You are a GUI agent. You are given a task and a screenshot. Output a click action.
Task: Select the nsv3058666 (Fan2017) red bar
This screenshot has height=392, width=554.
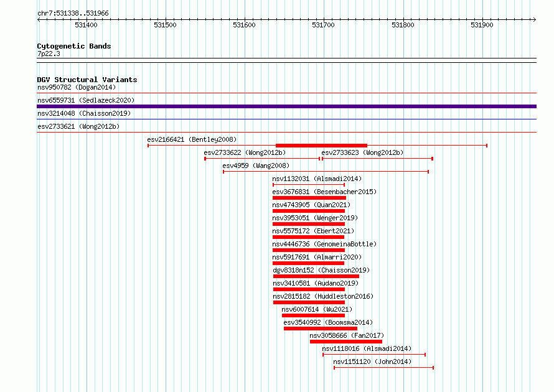click(x=346, y=342)
